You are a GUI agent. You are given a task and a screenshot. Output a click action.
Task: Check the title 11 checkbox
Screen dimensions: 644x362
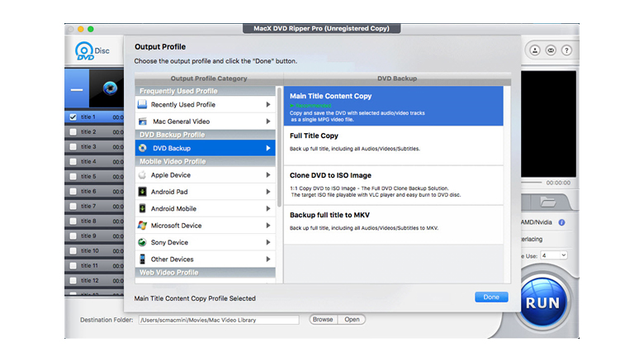coord(73,266)
